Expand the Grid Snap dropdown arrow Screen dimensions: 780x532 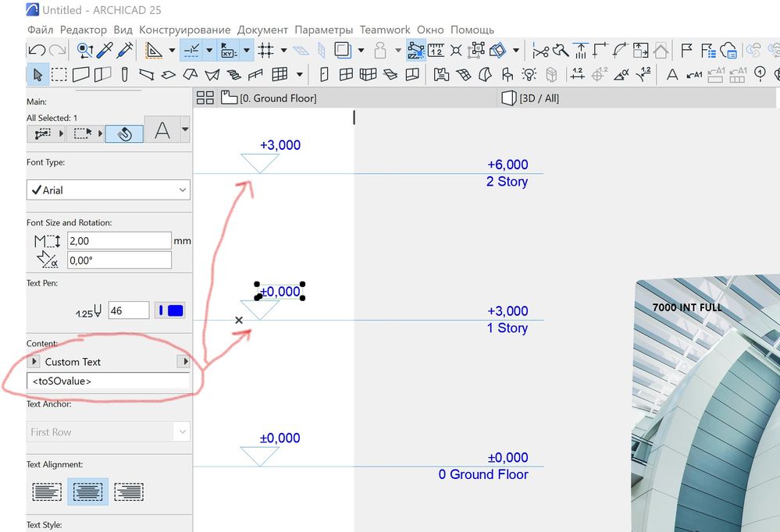pos(284,50)
